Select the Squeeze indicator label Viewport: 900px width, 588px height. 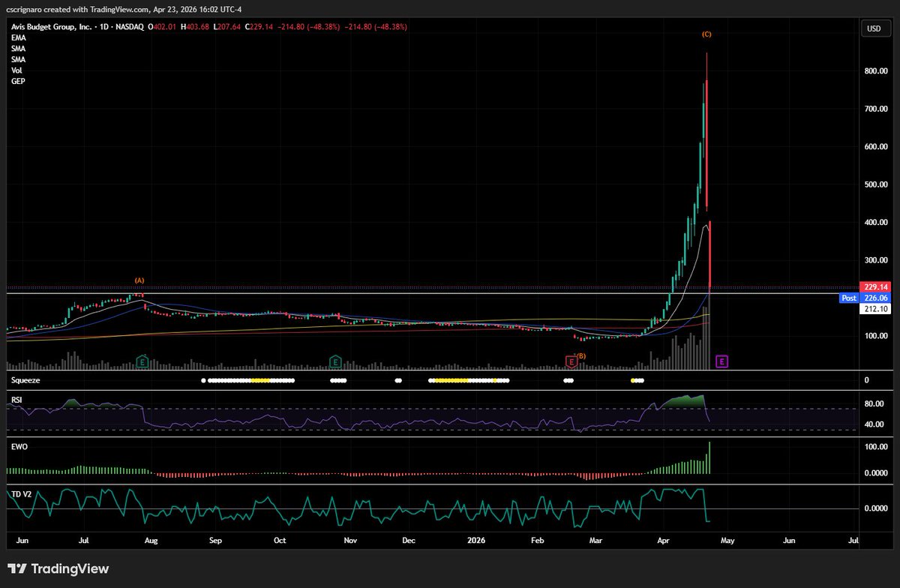tap(24, 380)
